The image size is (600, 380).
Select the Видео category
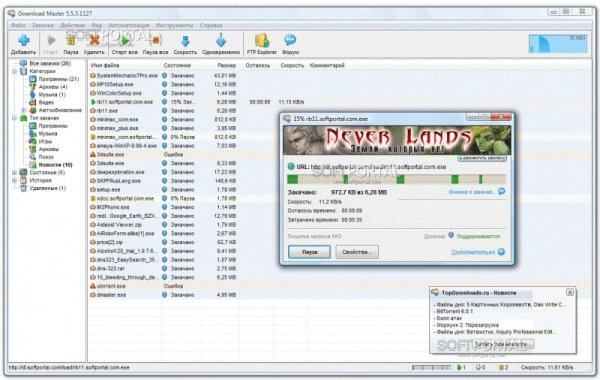coord(46,102)
